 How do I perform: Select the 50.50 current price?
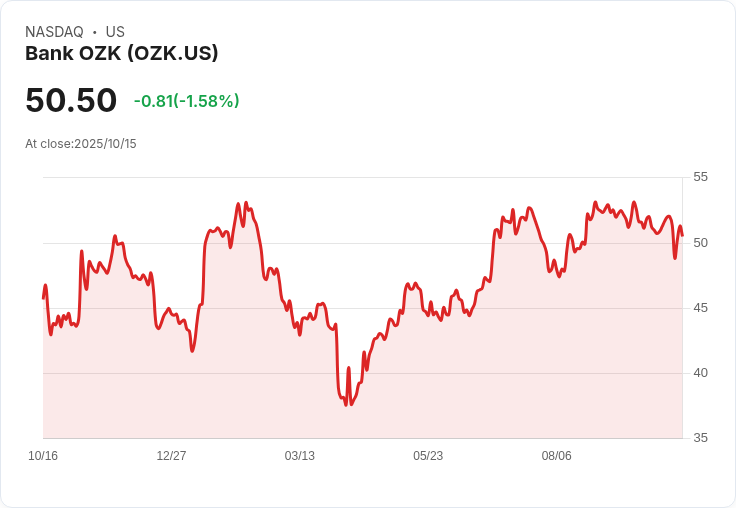click(71, 101)
